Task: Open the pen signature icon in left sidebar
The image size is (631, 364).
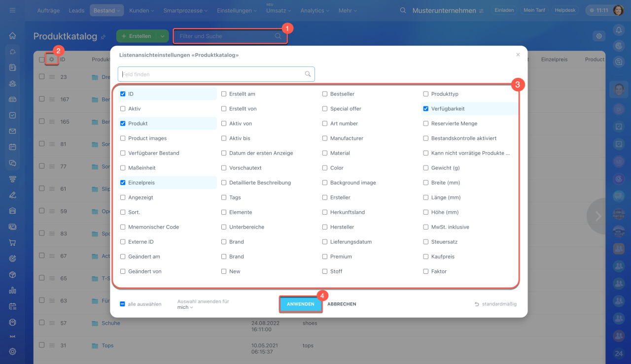Action: (x=13, y=195)
